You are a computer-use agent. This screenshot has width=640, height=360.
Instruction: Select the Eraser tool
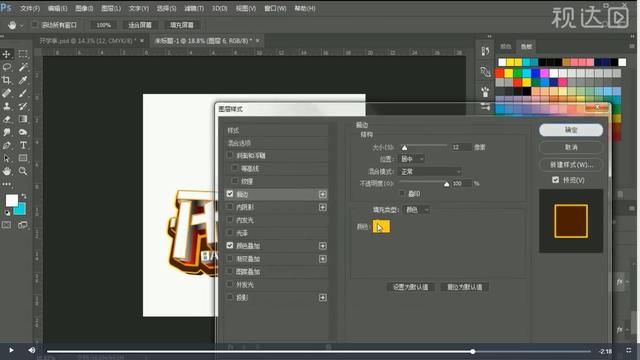pos(7,119)
